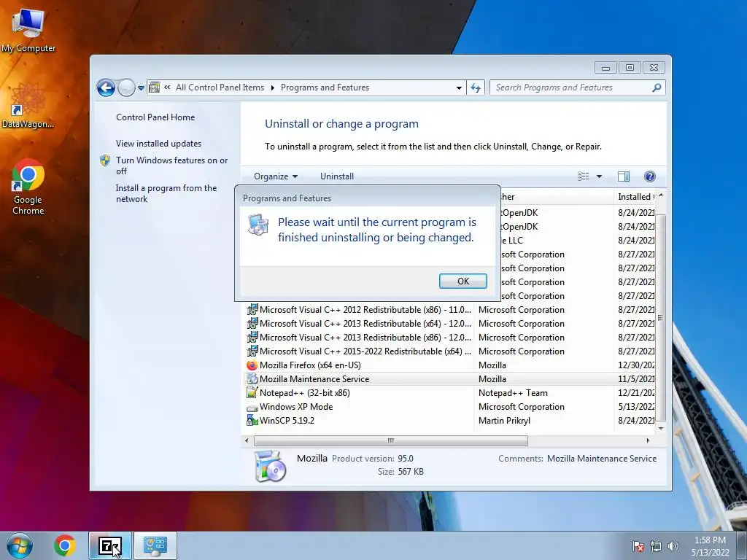
Task: Click the Uninstall toolbar button
Action: pyautogui.click(x=337, y=176)
